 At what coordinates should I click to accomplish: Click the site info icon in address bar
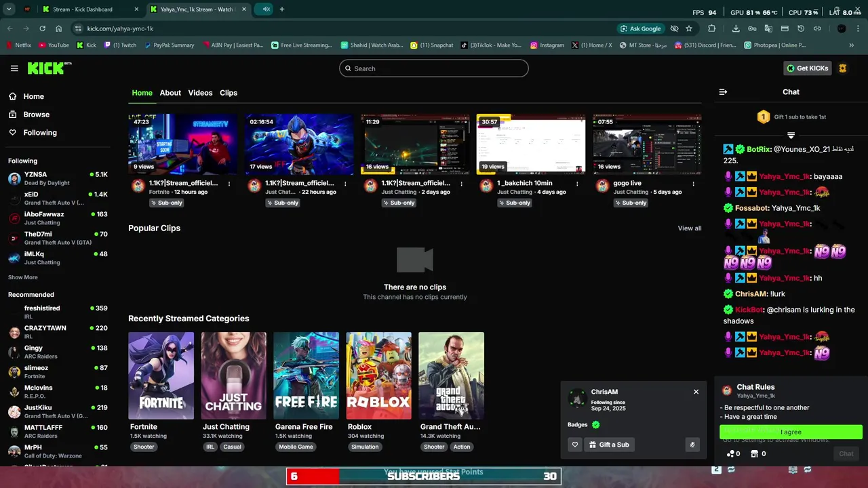(78, 28)
